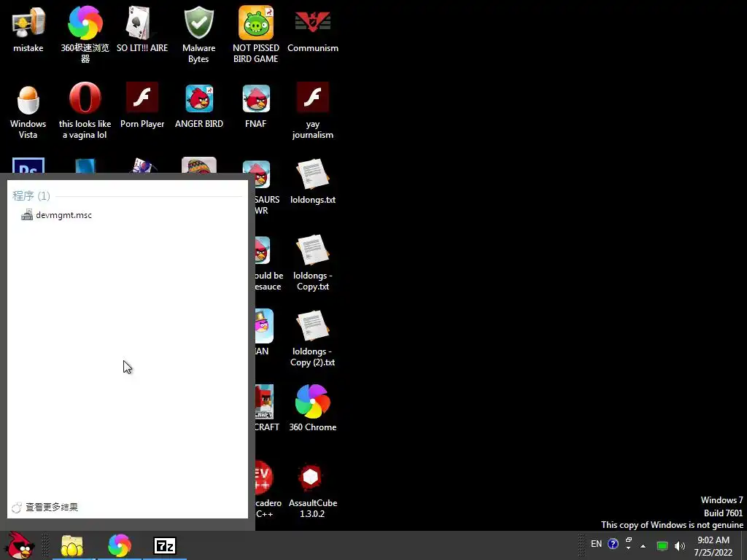This screenshot has width=747, height=560.
Task: Click the green tray status icon
Action: [x=662, y=545]
